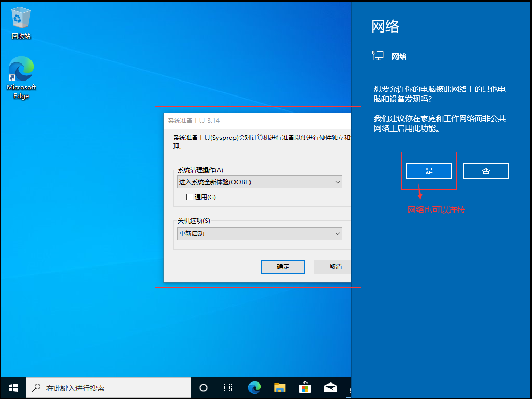Image resolution: width=532 pixels, height=399 pixels.
Task: Open the Recycle Bin desktop icon
Action: (x=21, y=20)
